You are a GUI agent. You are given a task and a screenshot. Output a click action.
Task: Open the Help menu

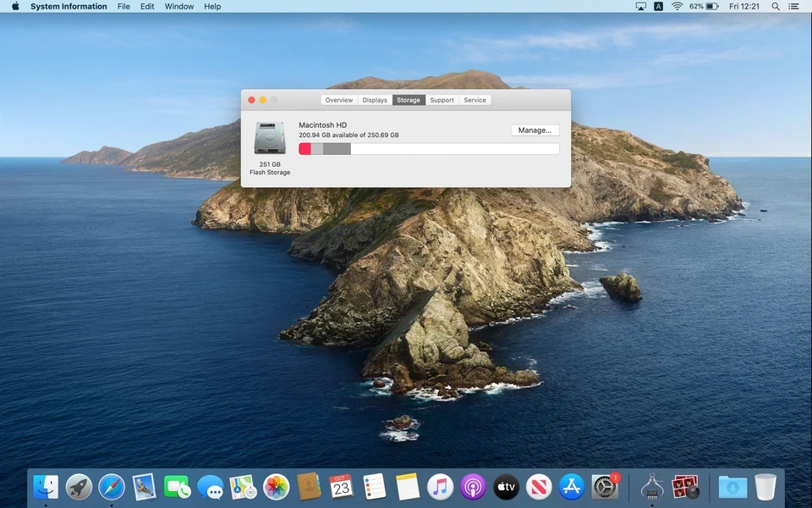tap(212, 6)
